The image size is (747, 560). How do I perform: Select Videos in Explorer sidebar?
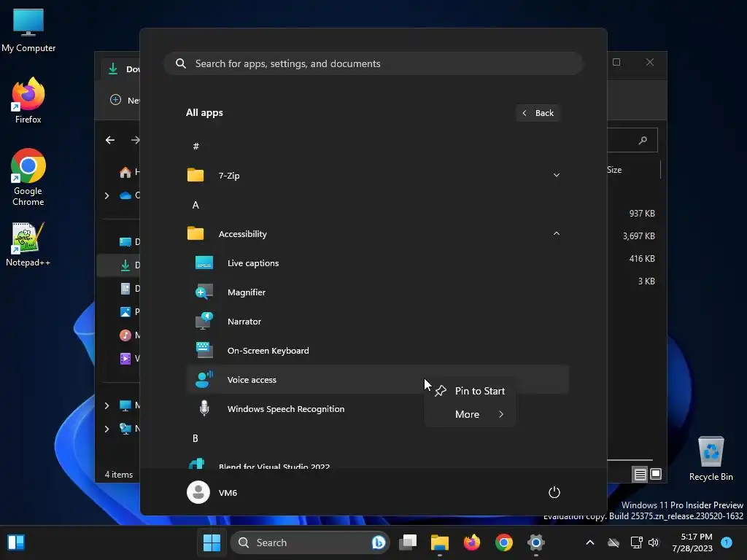[128, 358]
